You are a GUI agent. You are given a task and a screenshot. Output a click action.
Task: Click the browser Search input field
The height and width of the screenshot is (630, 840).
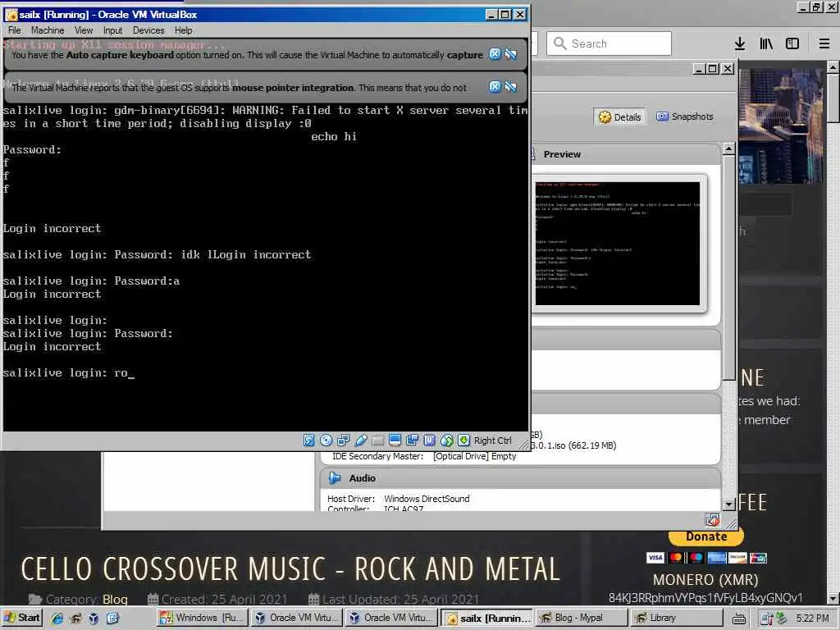(x=609, y=43)
